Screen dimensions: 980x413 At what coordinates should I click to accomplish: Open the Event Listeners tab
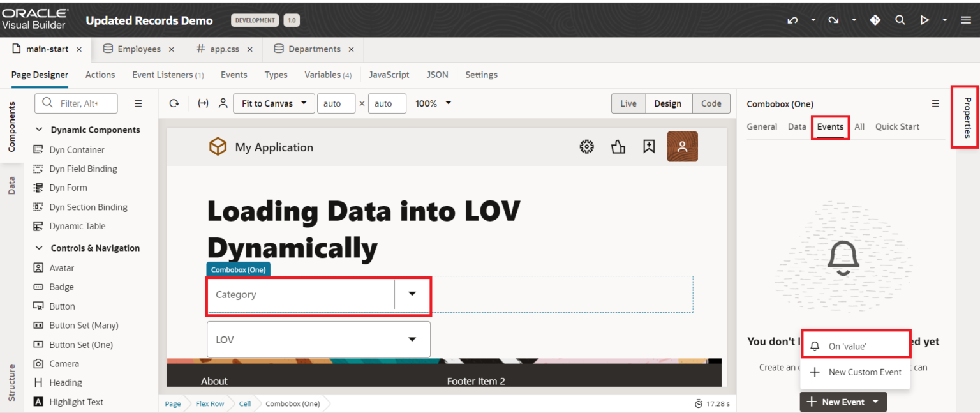pos(168,75)
